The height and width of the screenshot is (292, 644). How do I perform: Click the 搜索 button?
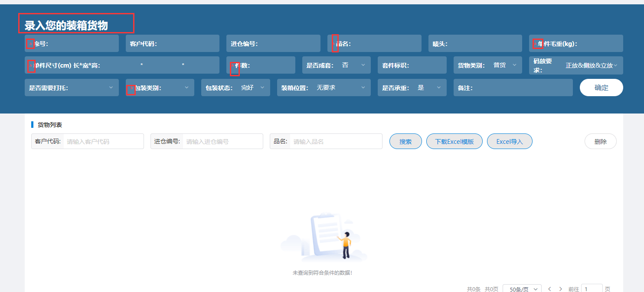[x=405, y=142]
